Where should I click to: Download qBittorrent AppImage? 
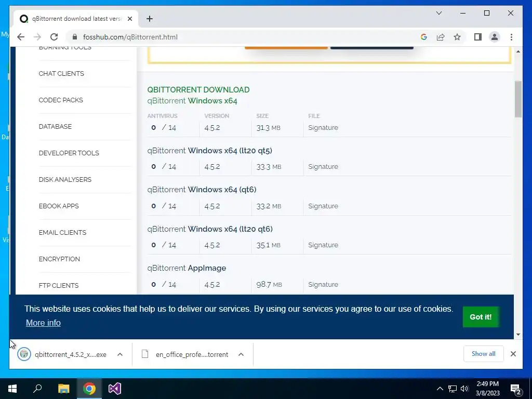coord(187,268)
